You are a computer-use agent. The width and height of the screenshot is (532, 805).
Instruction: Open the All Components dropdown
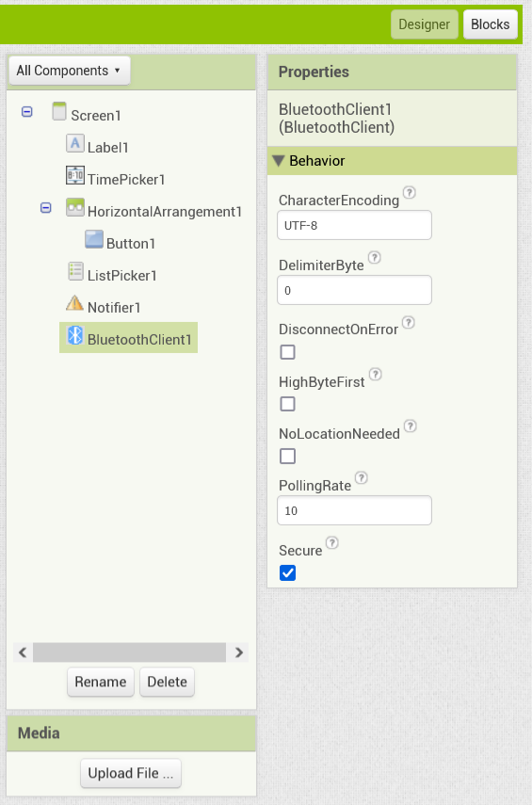(x=70, y=71)
